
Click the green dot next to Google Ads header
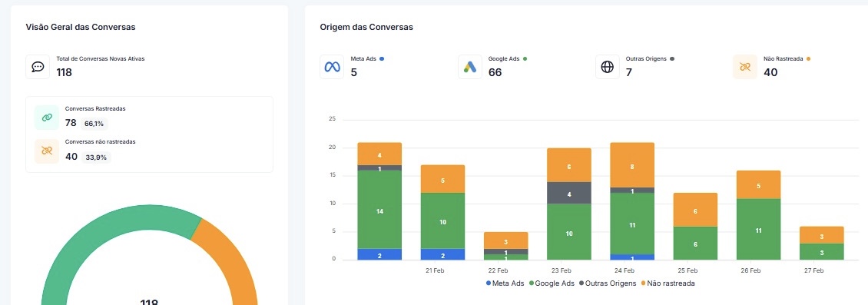tap(525, 58)
